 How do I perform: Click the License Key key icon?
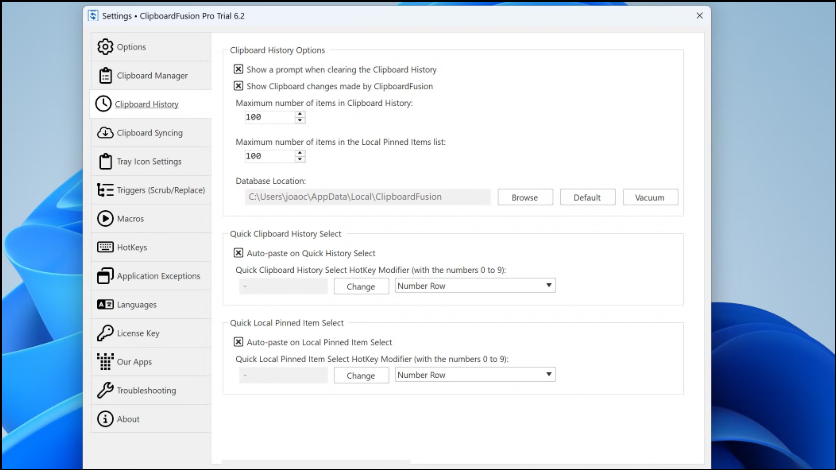coord(105,333)
